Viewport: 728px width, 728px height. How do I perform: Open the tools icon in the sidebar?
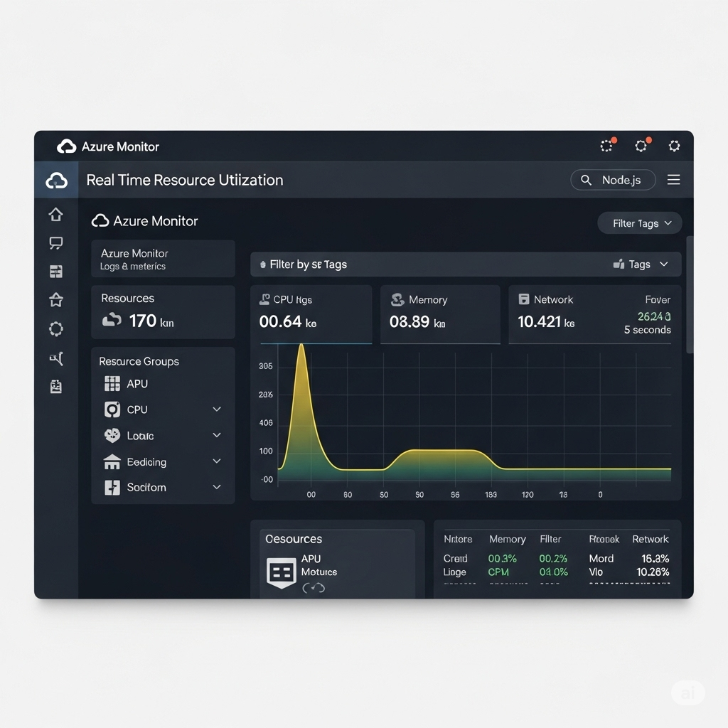(56, 358)
